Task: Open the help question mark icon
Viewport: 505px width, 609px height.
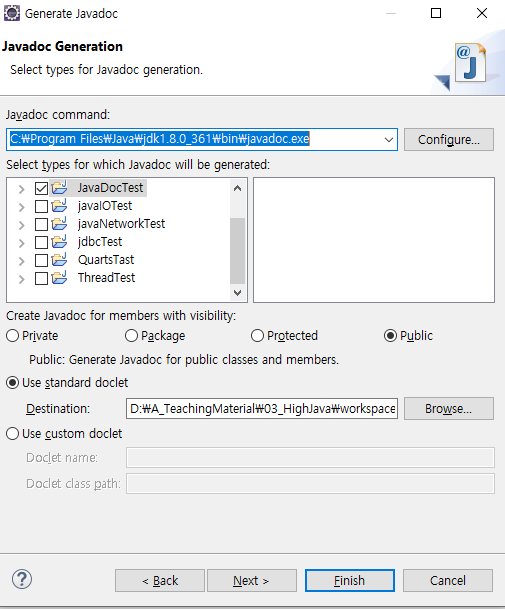Action: [x=22, y=579]
